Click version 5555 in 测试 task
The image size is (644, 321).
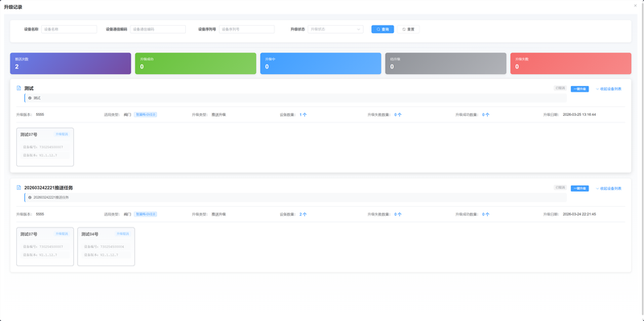pos(39,114)
